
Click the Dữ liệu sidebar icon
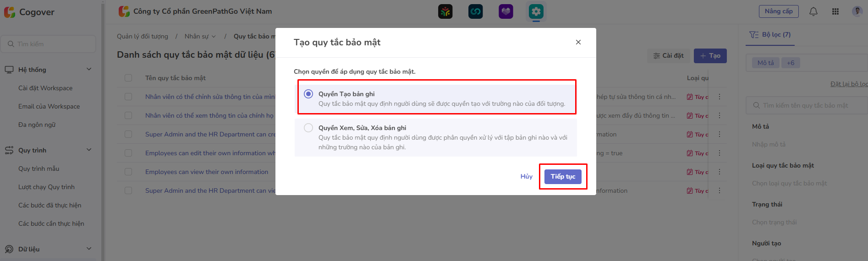click(x=9, y=249)
